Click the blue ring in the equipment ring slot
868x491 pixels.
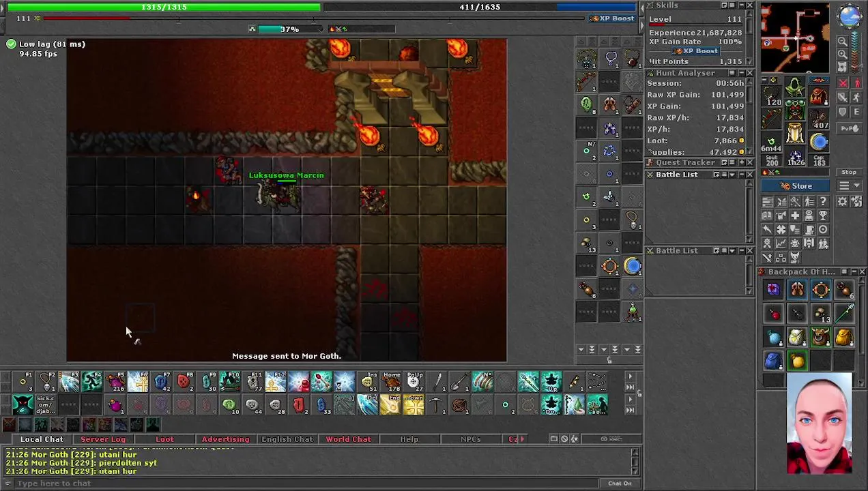(819, 141)
